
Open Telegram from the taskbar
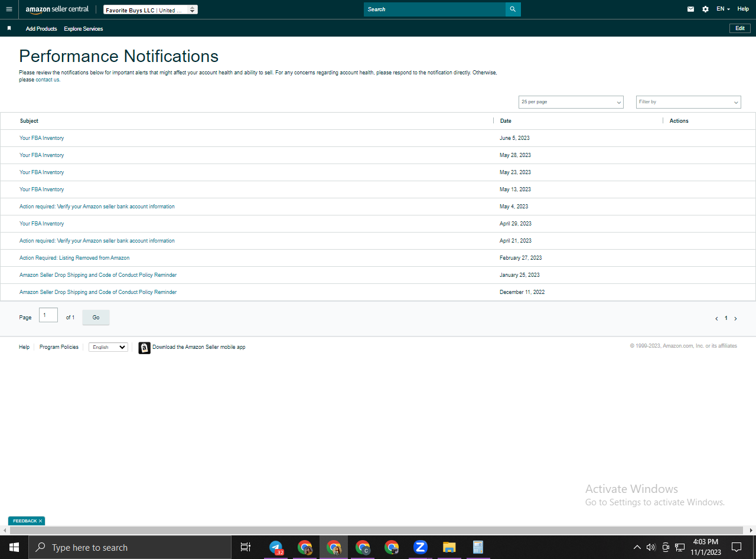276,547
